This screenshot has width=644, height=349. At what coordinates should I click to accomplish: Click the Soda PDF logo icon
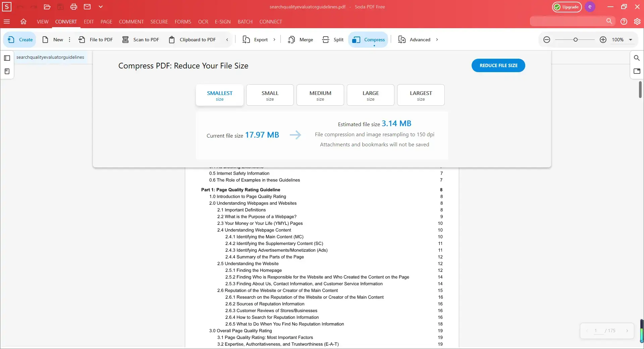point(7,7)
